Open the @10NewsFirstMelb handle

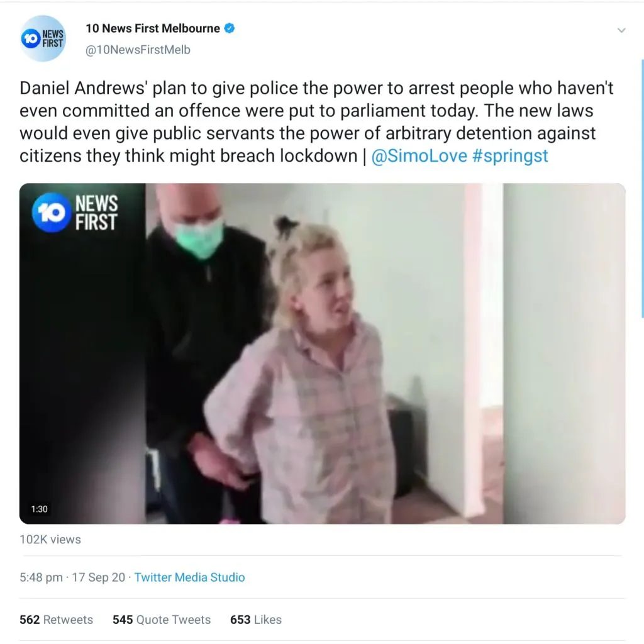(138, 50)
